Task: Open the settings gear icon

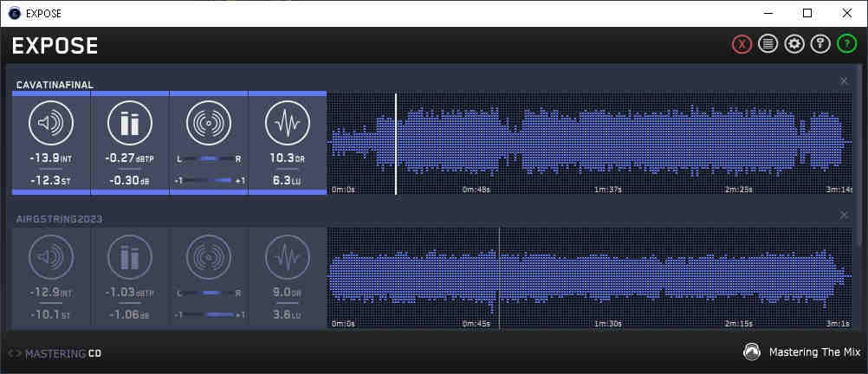Action: pyautogui.click(x=794, y=43)
